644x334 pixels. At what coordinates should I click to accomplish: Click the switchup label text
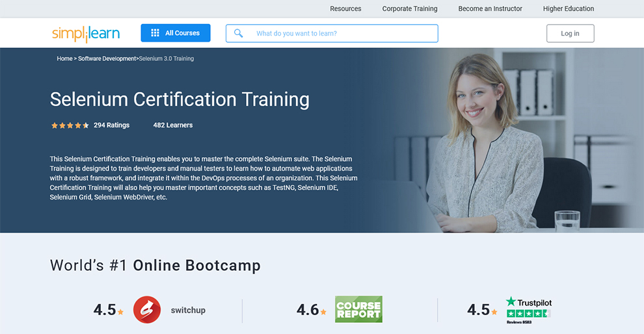188,310
